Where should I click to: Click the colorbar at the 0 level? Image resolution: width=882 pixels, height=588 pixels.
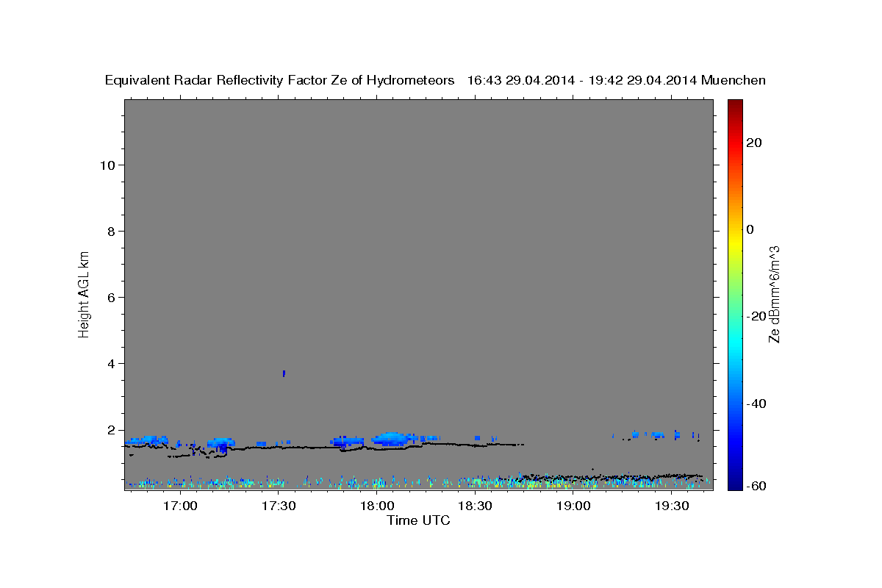[x=734, y=229]
